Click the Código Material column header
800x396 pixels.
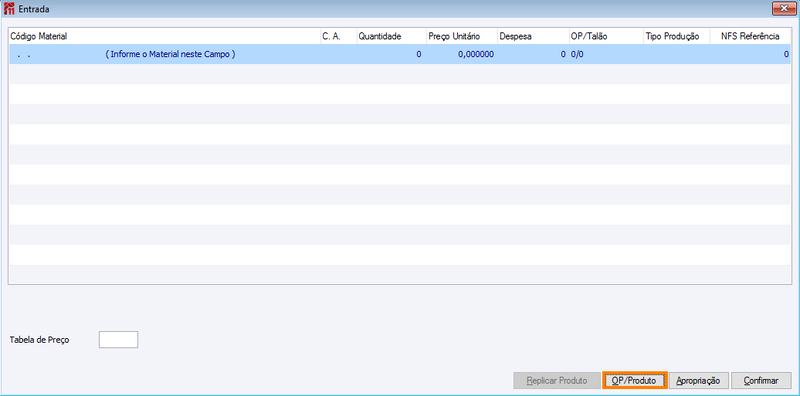click(x=164, y=37)
